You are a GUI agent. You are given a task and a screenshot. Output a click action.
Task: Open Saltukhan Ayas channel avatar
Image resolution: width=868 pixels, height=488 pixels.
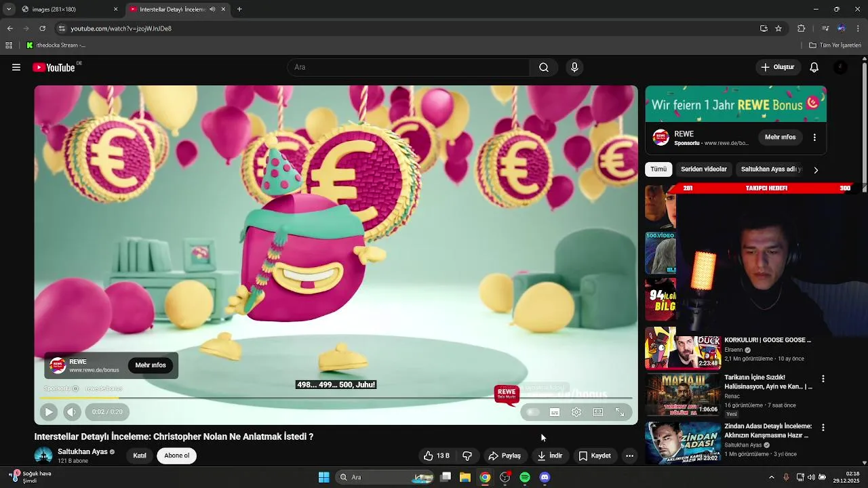[x=43, y=455]
